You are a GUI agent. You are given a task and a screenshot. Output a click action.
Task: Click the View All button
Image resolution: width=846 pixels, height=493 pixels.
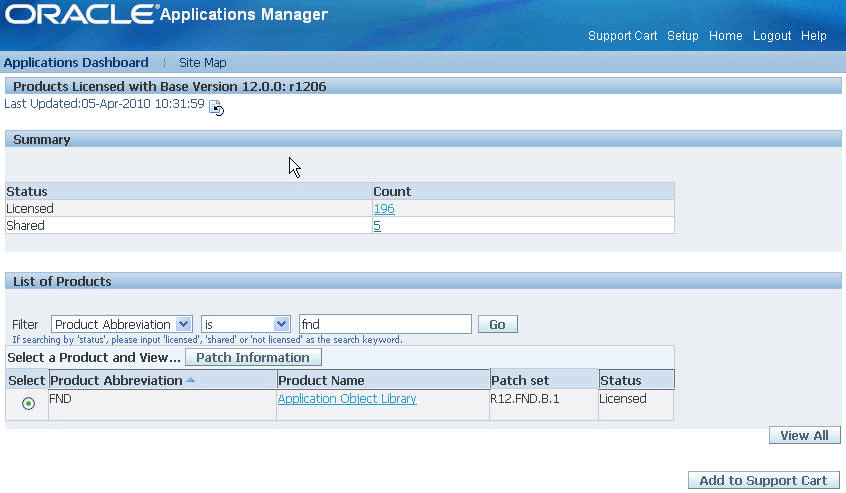(x=804, y=435)
